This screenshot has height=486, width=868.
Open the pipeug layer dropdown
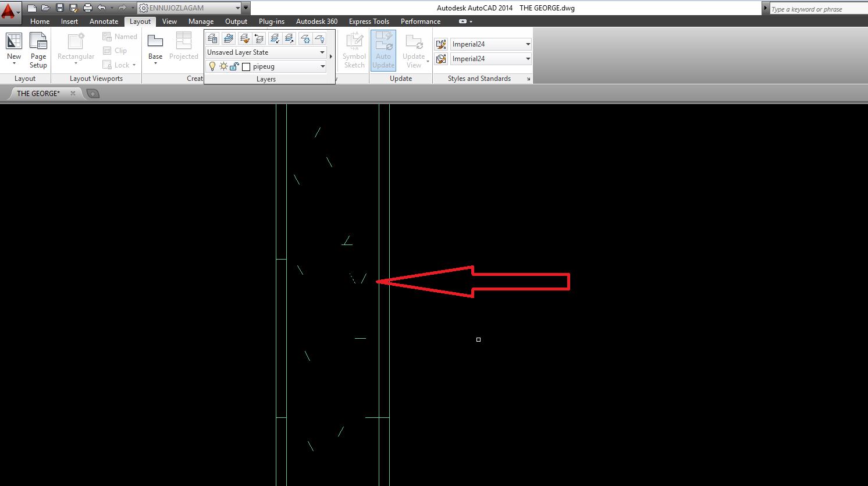point(266,66)
